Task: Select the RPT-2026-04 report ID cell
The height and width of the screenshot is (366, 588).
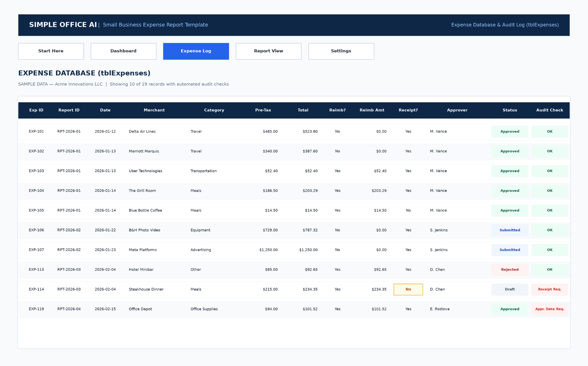Action: click(69, 309)
